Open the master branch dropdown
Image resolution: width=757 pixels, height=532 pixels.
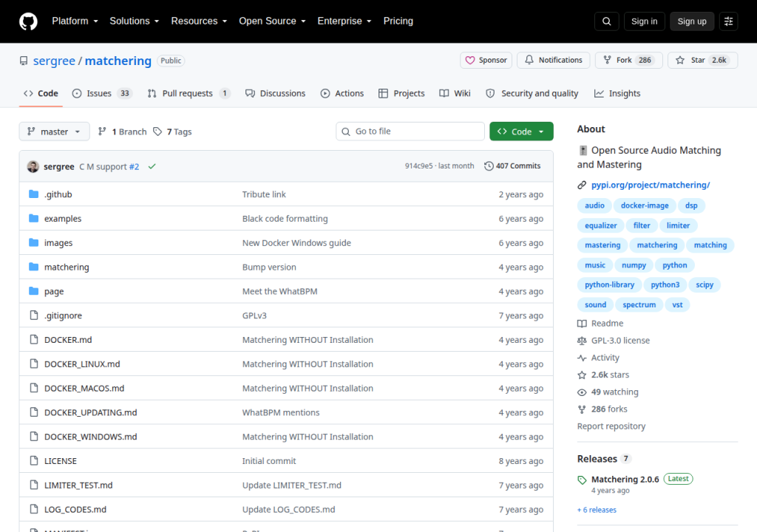point(54,132)
